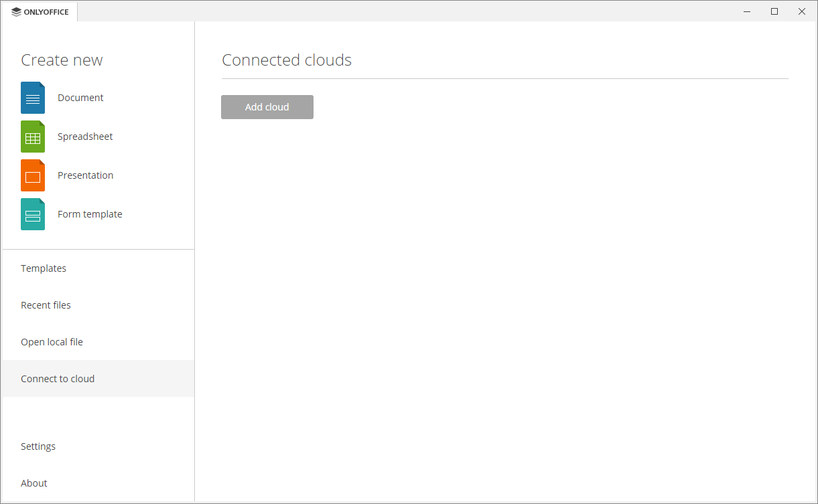Select the Presentation creation option
Image resolution: width=818 pixels, height=504 pixels.
click(x=85, y=175)
